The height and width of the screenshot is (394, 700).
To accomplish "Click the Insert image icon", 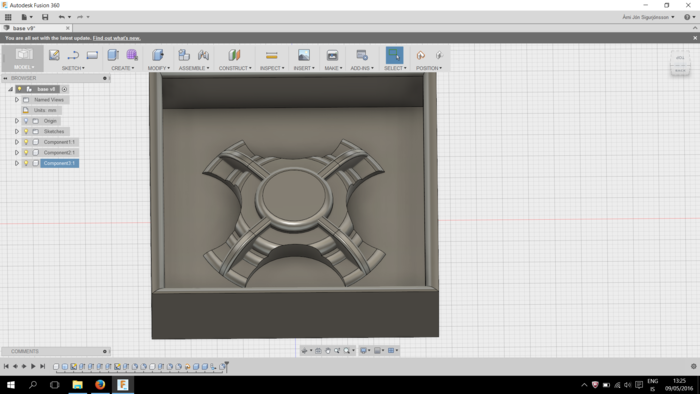I will tap(304, 55).
